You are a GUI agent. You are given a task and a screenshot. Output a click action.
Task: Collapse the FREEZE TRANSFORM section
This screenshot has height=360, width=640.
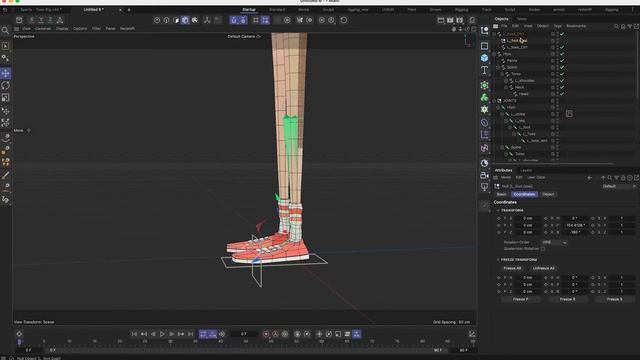point(498,260)
